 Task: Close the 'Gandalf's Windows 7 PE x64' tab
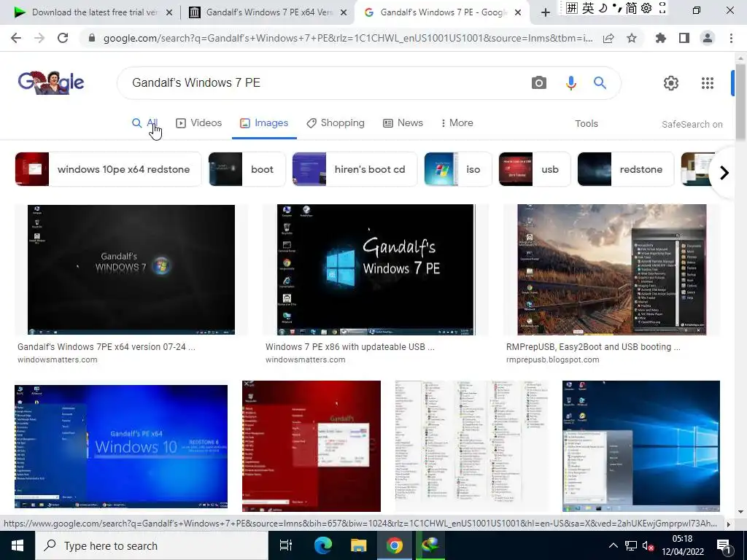(344, 13)
